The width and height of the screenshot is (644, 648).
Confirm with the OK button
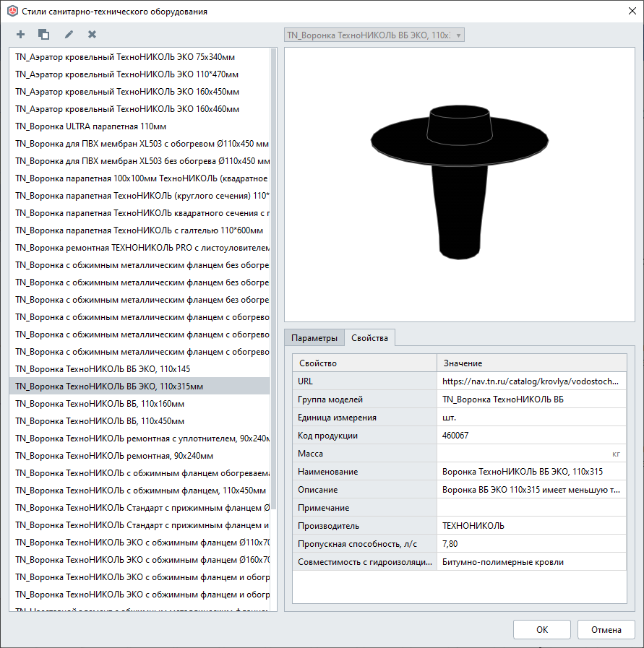542,629
